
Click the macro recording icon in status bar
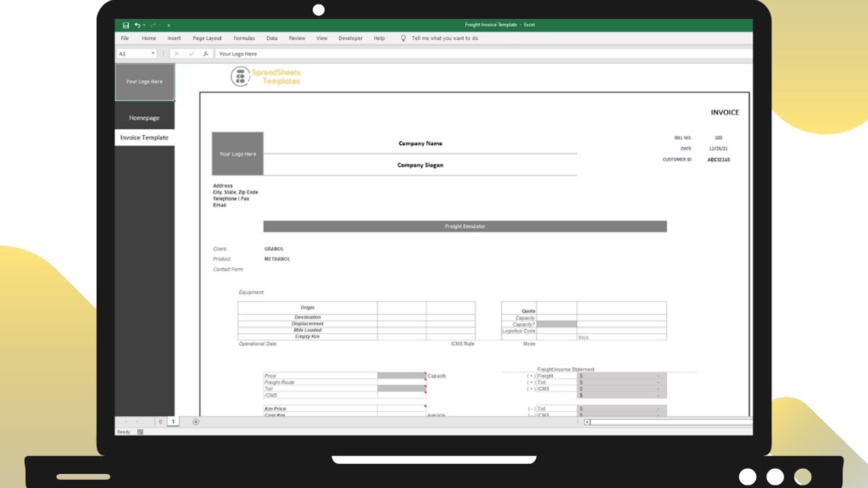140,432
